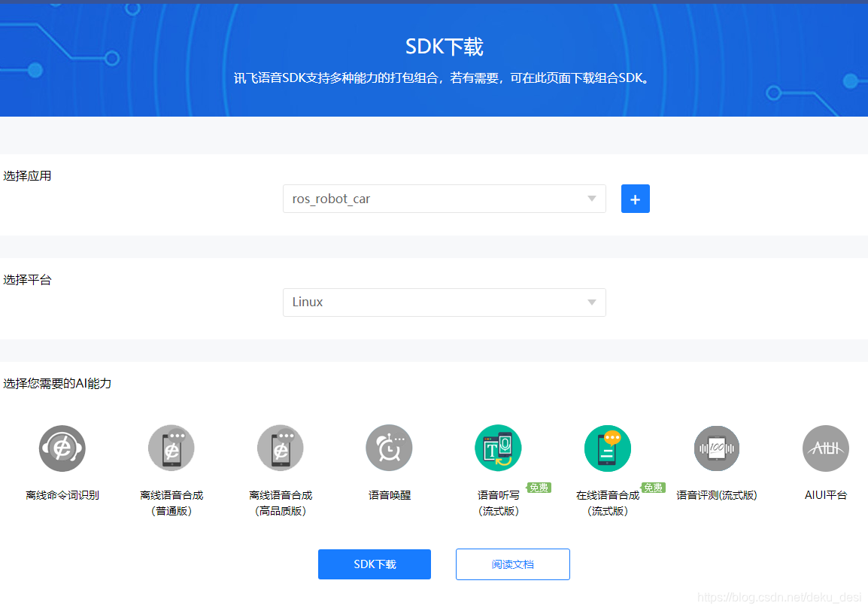Select the 离线语音合成(普通版) icon

point(171,448)
